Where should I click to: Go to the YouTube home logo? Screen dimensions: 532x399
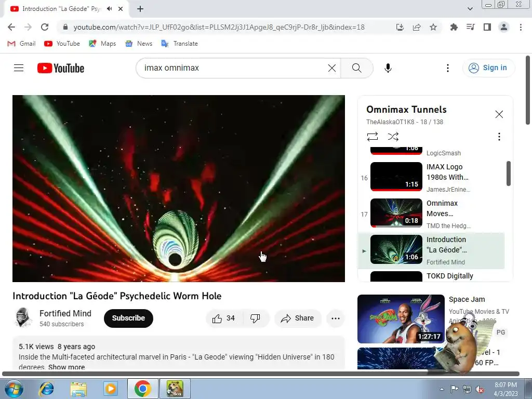tap(60, 68)
